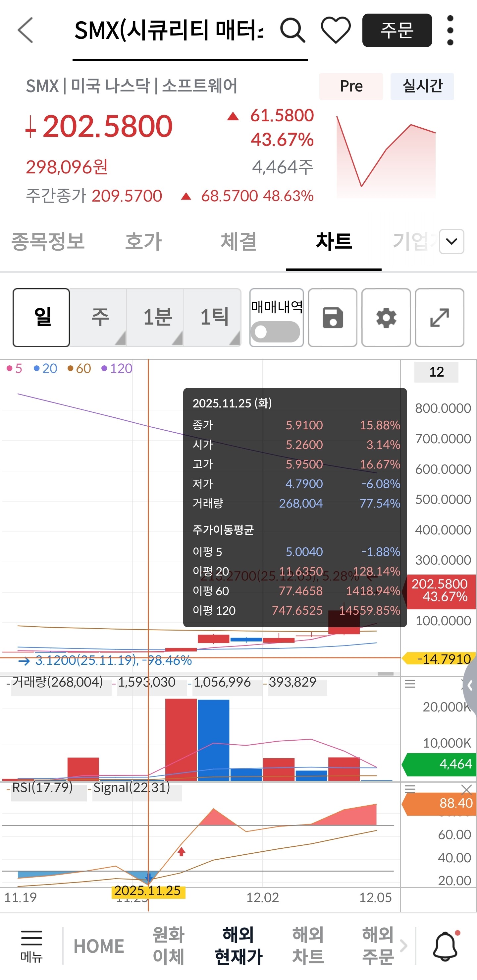The image size is (477, 980).
Task: Open 해외차트 in bottom navigation
Action: 308,946
